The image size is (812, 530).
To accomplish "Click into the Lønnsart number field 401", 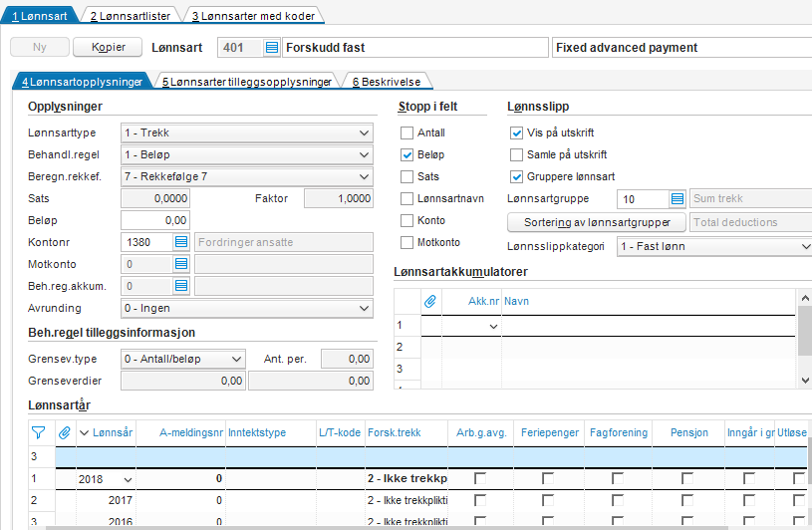I will click(x=241, y=48).
